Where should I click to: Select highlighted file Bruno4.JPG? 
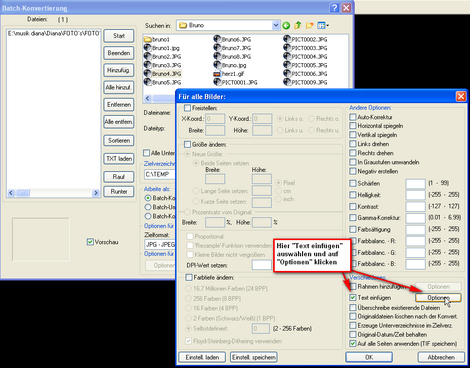pyautogui.click(x=162, y=74)
